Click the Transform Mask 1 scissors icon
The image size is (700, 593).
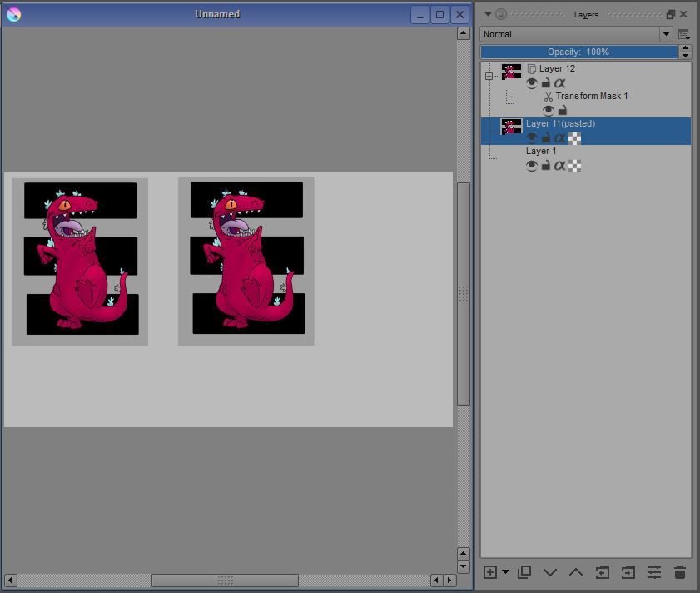(549, 96)
